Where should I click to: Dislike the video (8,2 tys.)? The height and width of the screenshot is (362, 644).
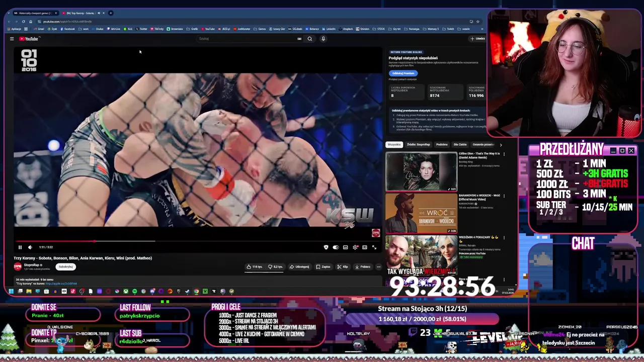coord(275,266)
